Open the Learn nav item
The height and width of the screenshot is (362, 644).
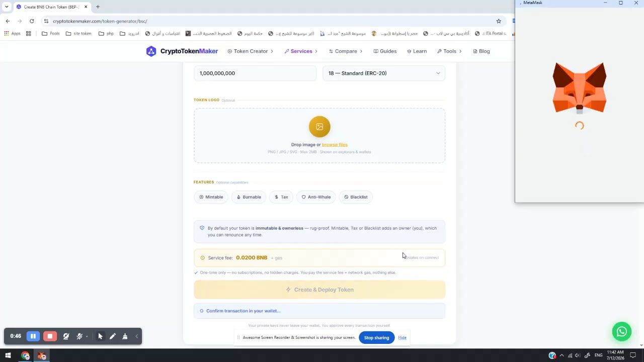417,51
